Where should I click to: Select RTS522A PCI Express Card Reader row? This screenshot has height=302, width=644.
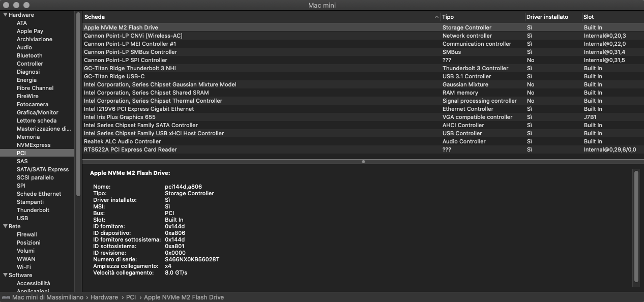point(363,149)
